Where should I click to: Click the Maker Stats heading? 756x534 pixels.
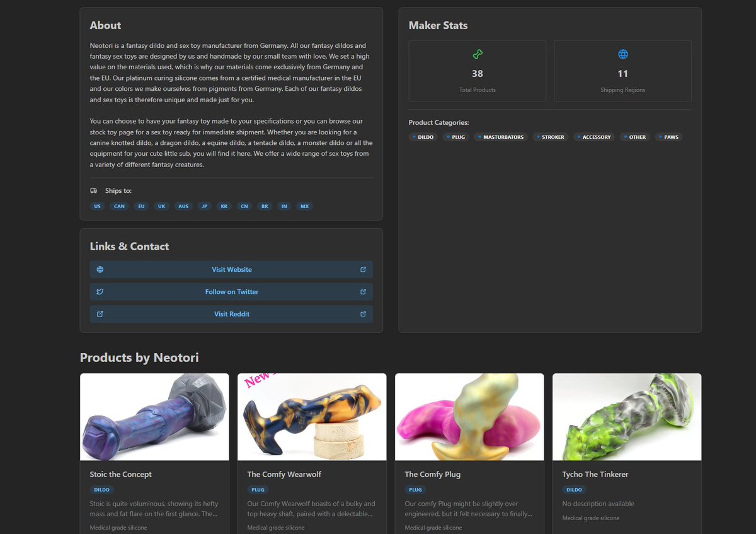point(438,25)
